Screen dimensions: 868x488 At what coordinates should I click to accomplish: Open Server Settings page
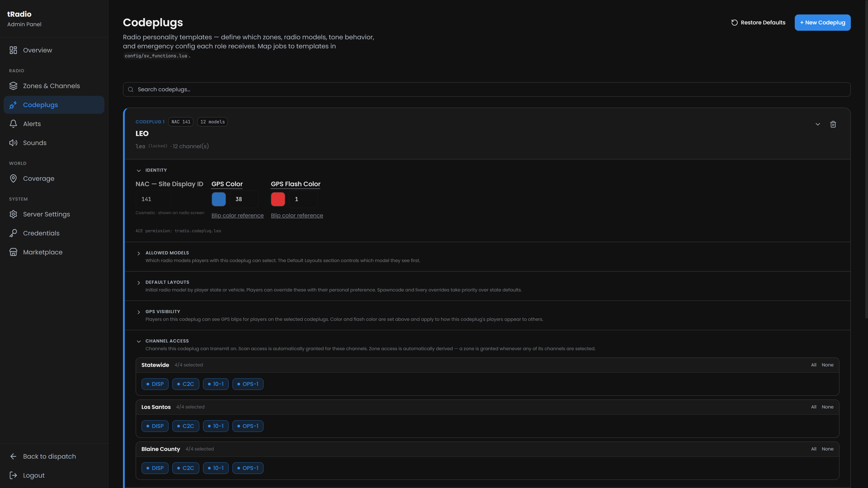pos(54,214)
